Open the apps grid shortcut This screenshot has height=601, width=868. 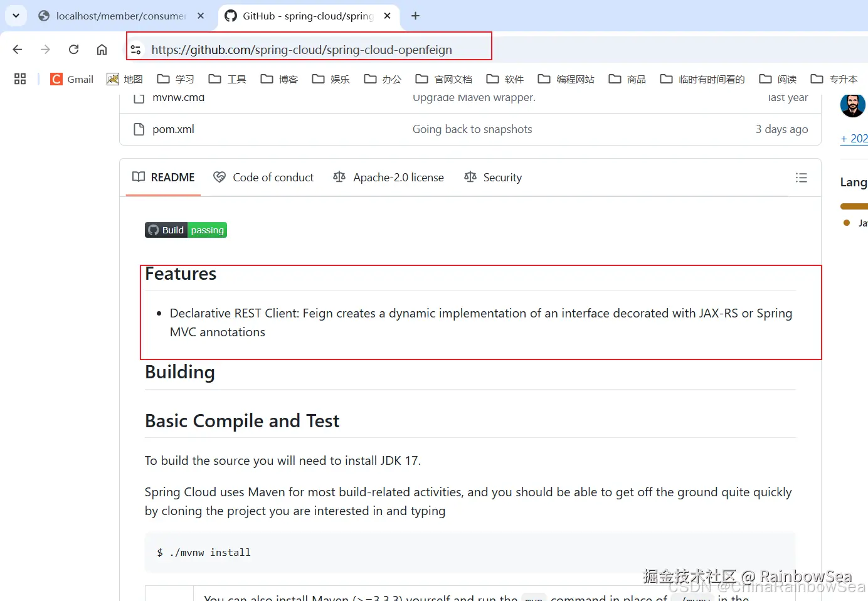point(20,79)
